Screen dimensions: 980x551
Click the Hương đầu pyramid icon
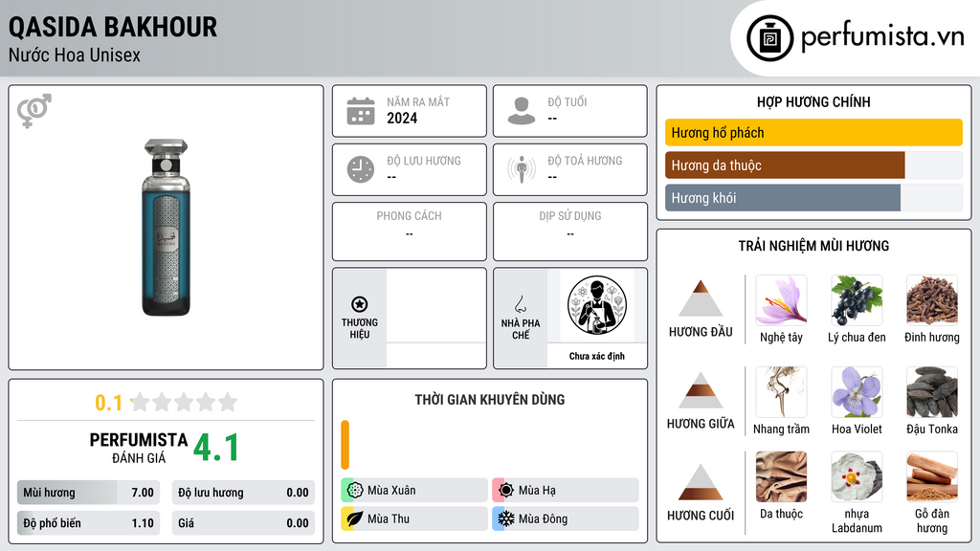(701, 298)
